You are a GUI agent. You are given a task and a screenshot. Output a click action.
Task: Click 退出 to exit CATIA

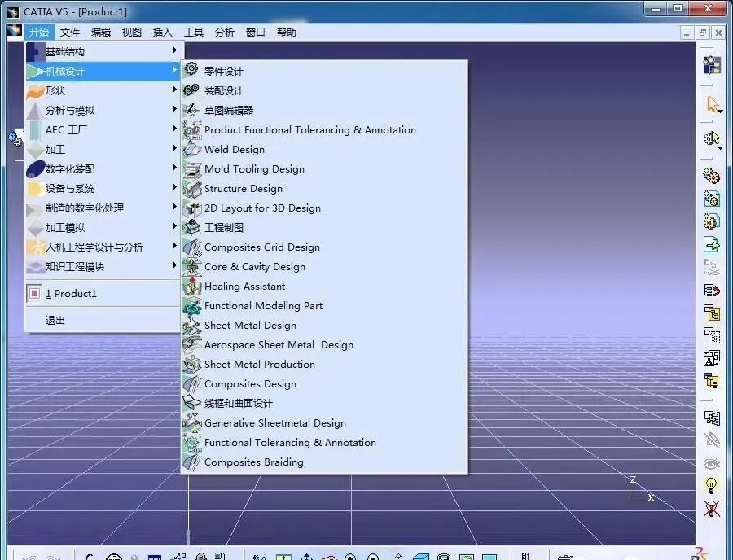tap(103, 321)
